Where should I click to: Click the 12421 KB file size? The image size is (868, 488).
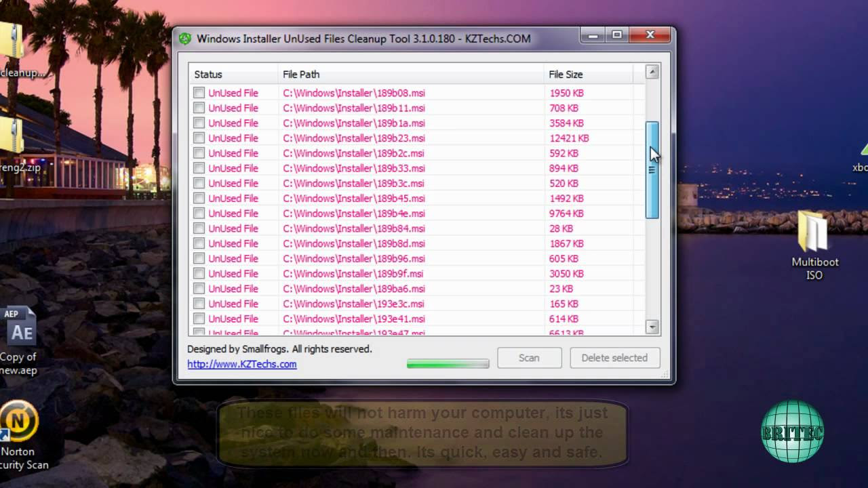569,138
